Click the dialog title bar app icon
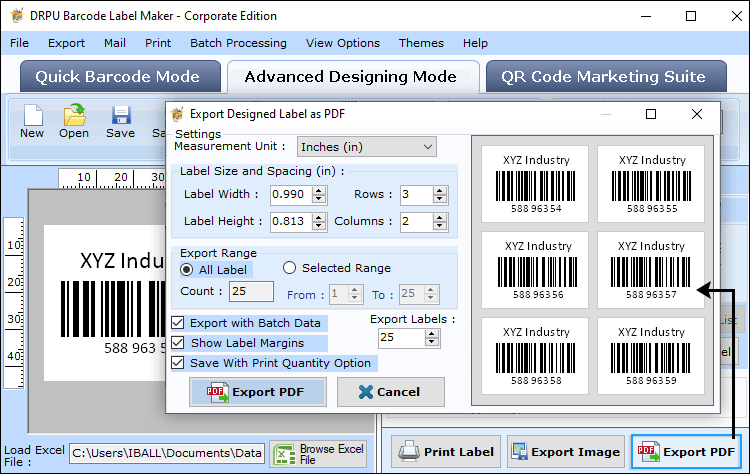Viewport: 750px width, 474px height. tap(177, 114)
